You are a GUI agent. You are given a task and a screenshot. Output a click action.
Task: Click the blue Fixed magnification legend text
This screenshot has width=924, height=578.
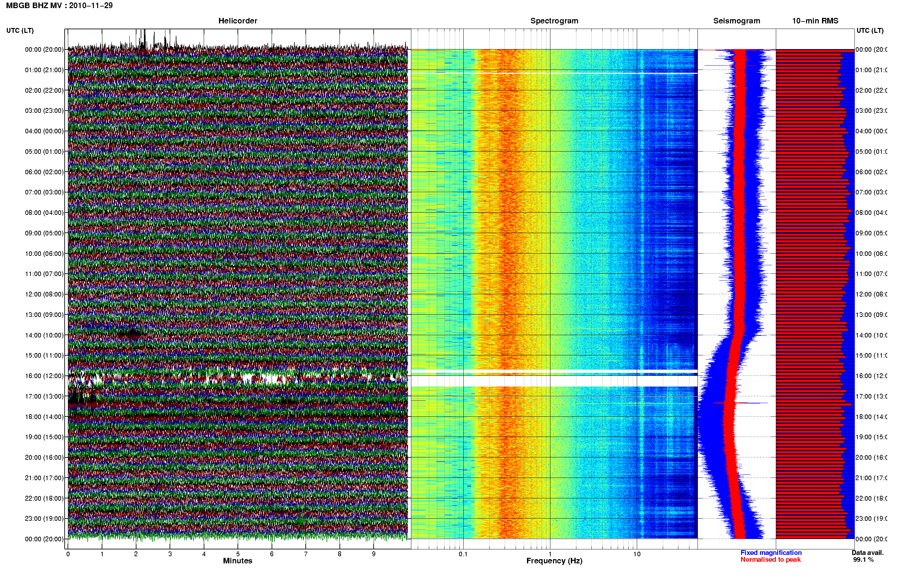point(771,552)
